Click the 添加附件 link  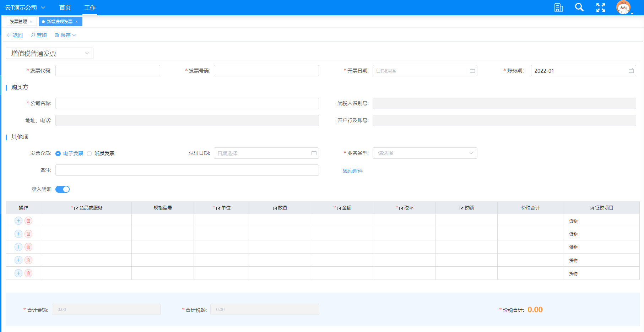353,171
